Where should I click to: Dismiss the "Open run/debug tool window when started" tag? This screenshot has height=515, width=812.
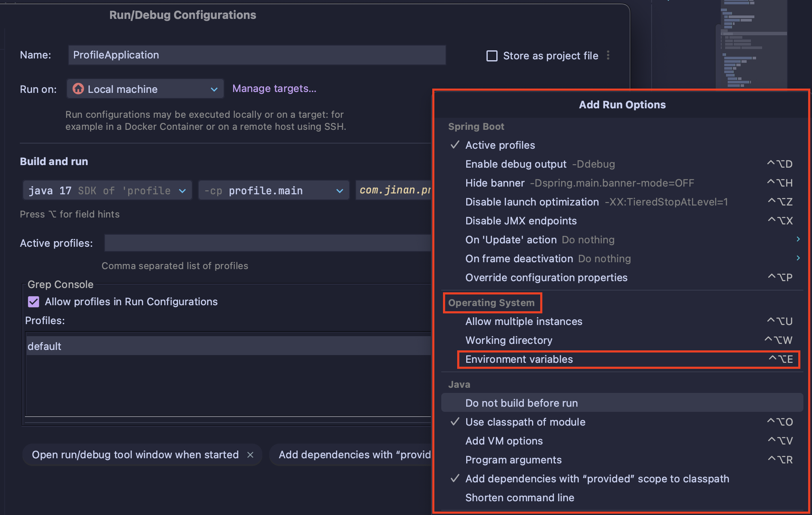pyautogui.click(x=251, y=454)
